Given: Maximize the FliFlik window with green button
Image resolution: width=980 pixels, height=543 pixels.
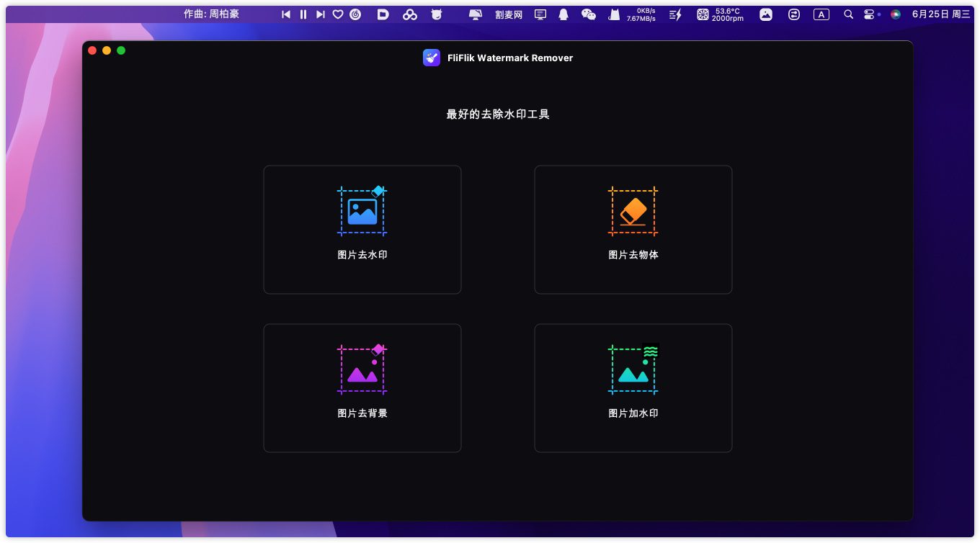Looking at the screenshot, I should (x=121, y=50).
